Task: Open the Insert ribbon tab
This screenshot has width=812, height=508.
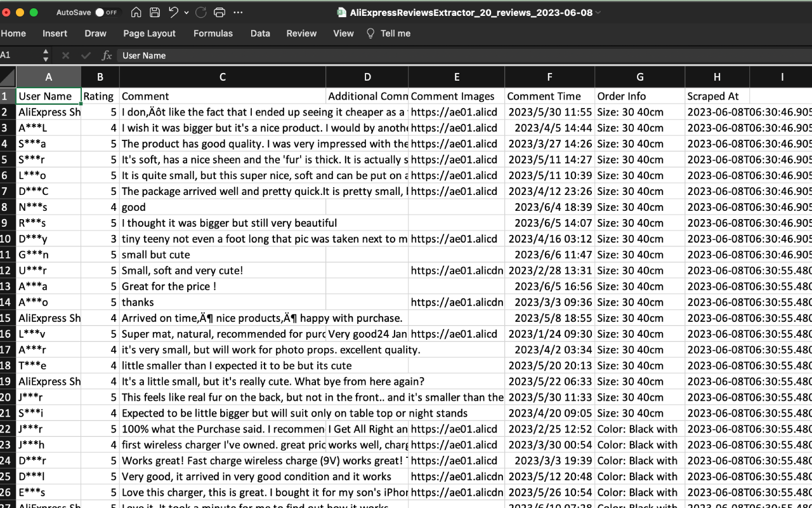Action: pos(55,33)
